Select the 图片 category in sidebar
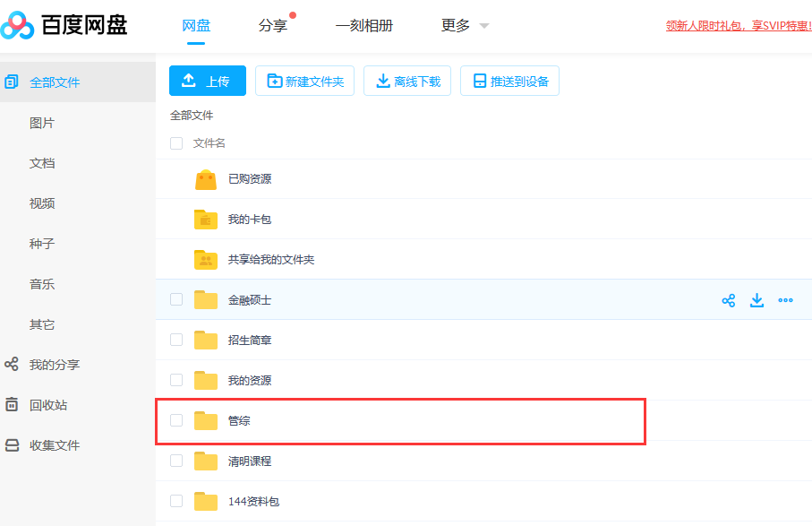Screen dimensions: 812x526 [41, 122]
